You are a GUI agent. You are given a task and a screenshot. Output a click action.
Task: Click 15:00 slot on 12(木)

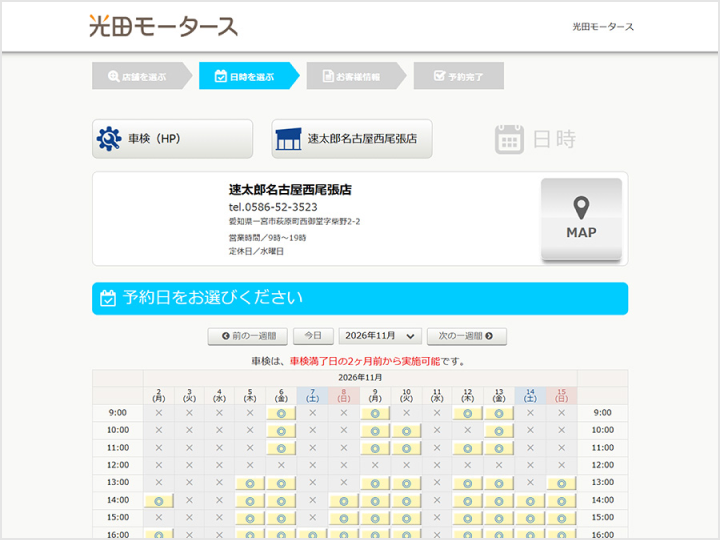tap(467, 518)
